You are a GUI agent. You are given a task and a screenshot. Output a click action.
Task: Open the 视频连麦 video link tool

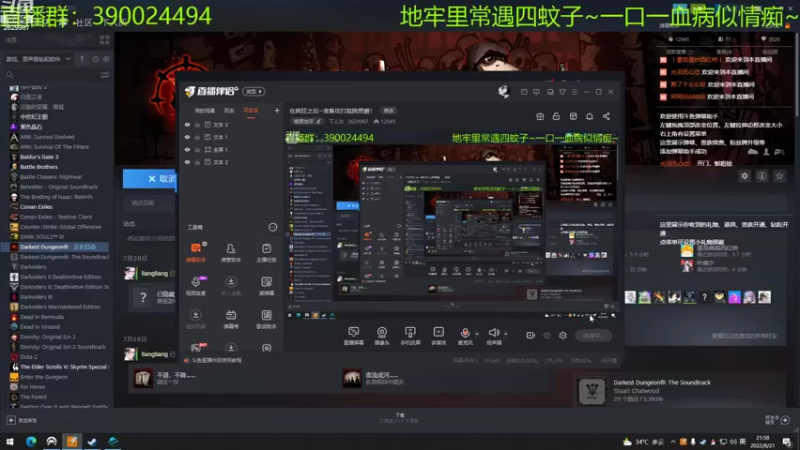[x=196, y=286]
